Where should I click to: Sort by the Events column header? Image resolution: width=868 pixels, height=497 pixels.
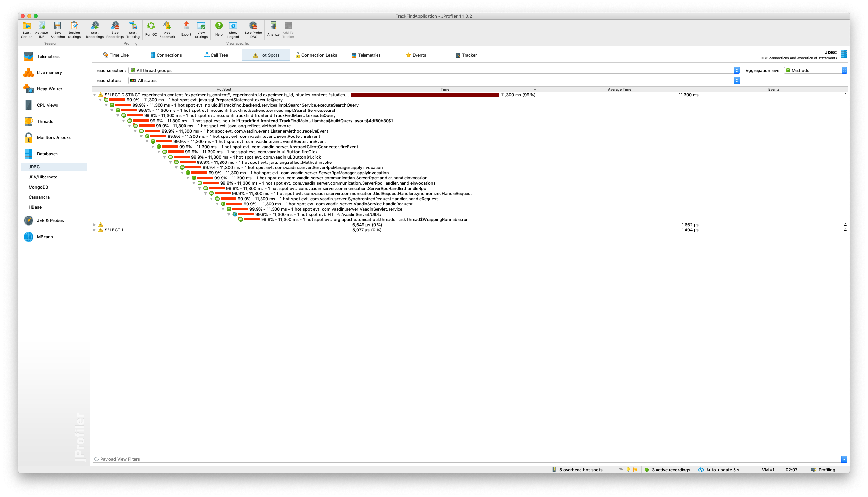773,89
